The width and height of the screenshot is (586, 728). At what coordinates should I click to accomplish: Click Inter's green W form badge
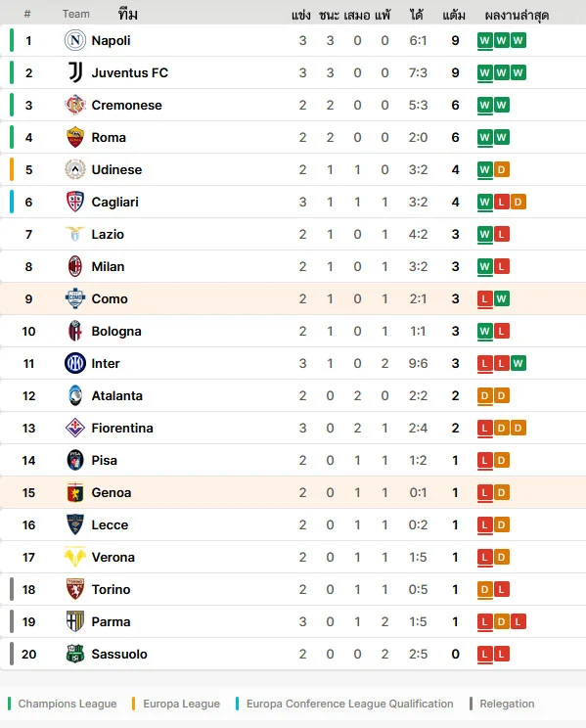click(x=518, y=364)
